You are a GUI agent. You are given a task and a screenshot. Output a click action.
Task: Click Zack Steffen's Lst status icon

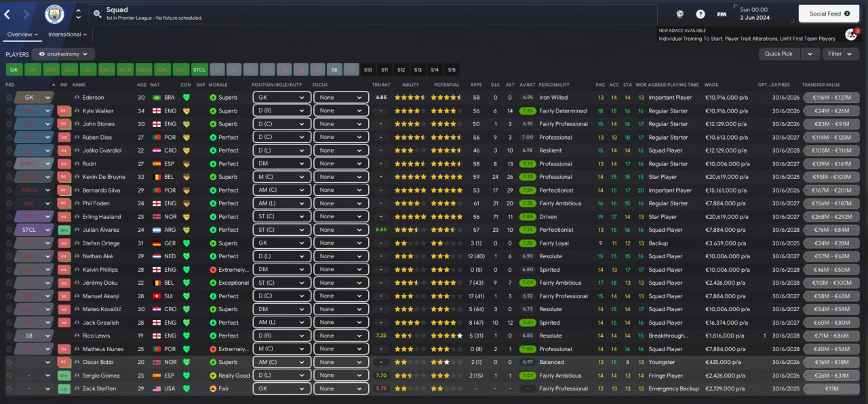(64, 388)
